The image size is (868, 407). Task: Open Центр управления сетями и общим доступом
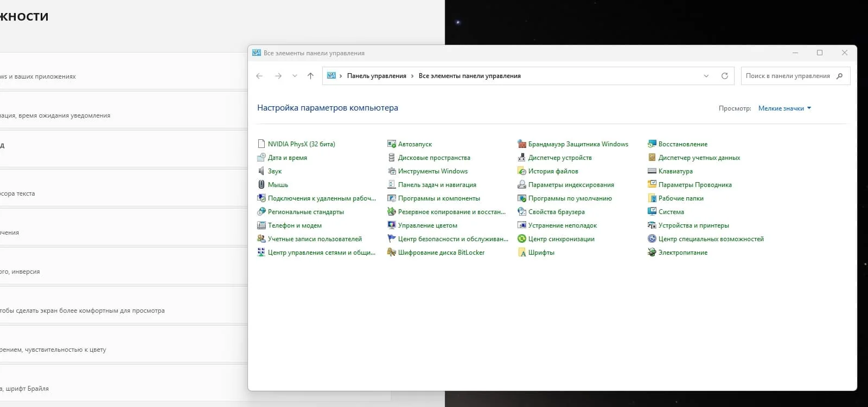[322, 253]
